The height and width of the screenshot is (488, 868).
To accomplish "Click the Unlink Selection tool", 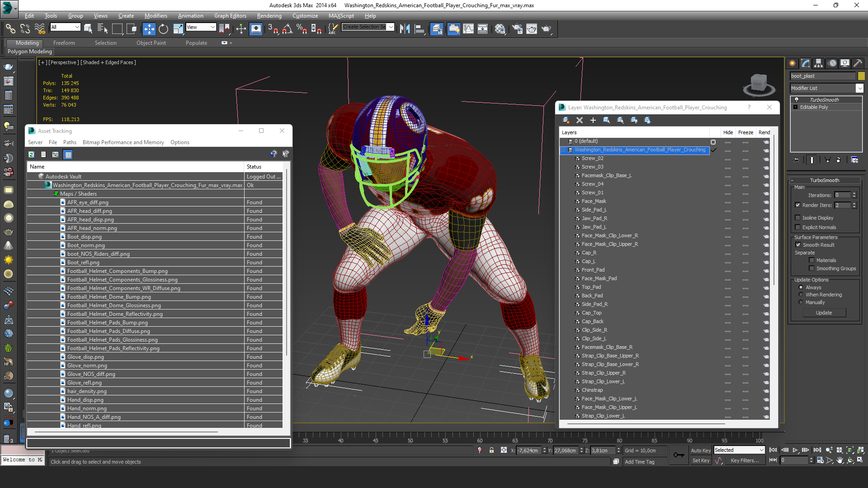I will coord(25,29).
